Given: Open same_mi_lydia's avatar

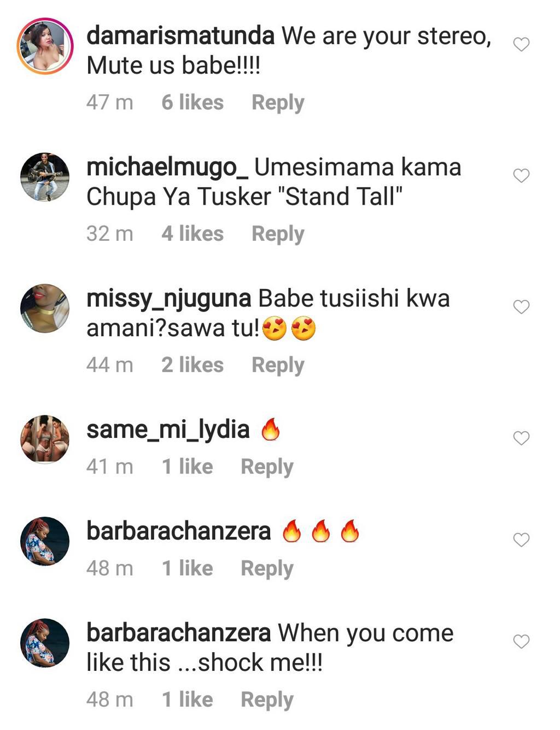Looking at the screenshot, I should [45, 439].
